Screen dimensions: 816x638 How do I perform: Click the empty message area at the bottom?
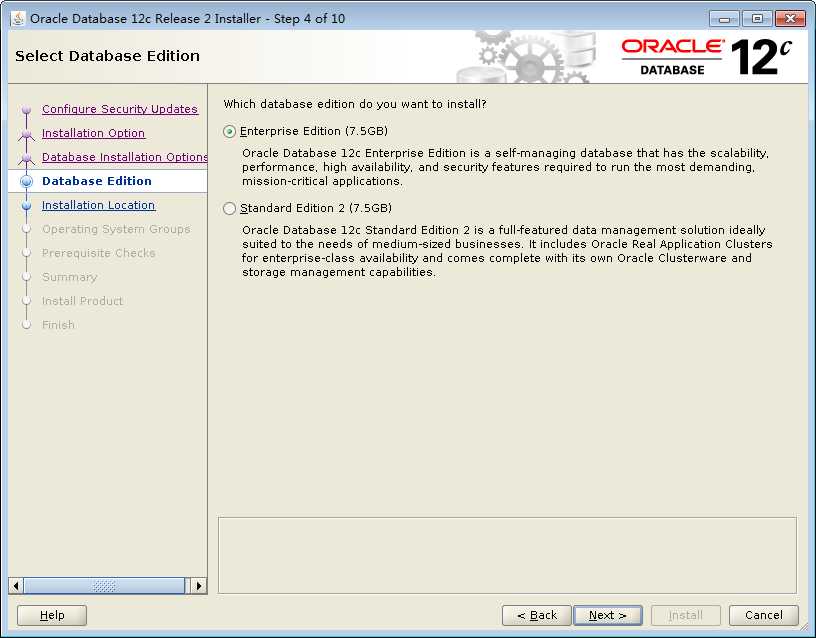(x=507, y=555)
